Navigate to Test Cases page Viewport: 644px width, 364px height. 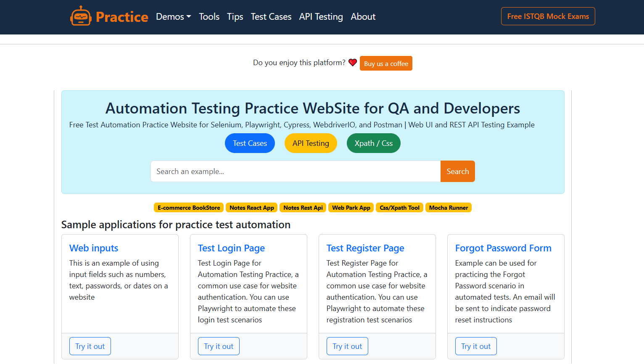coord(271,16)
